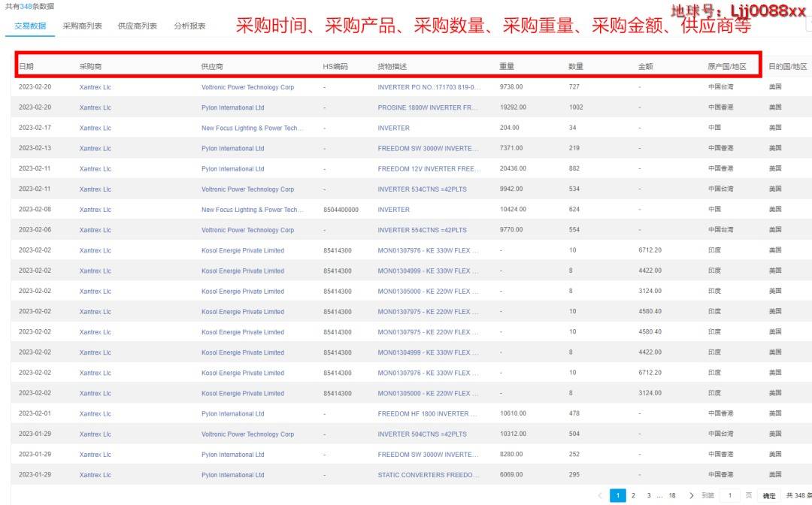812x505 pixels.
Task: Click the 数量 column header
Action: click(576, 66)
